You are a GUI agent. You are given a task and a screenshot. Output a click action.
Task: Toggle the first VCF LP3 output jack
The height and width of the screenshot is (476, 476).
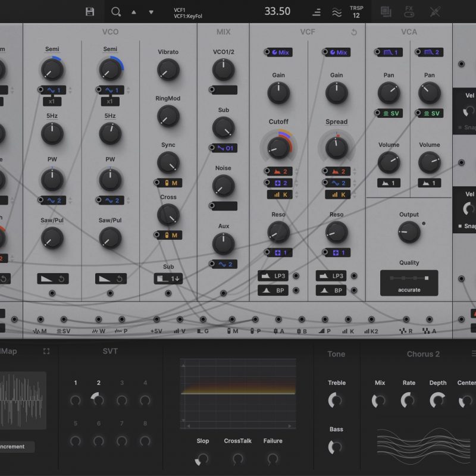(296, 276)
